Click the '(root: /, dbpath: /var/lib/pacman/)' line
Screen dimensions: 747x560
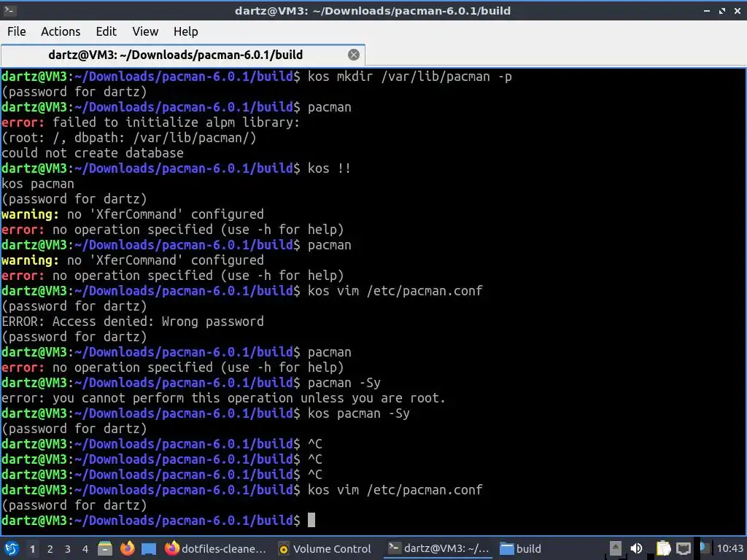(129, 138)
